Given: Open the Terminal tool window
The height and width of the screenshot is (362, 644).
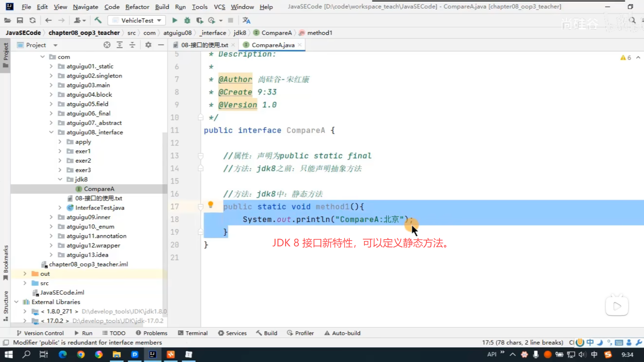Looking at the screenshot, I should click(193, 333).
